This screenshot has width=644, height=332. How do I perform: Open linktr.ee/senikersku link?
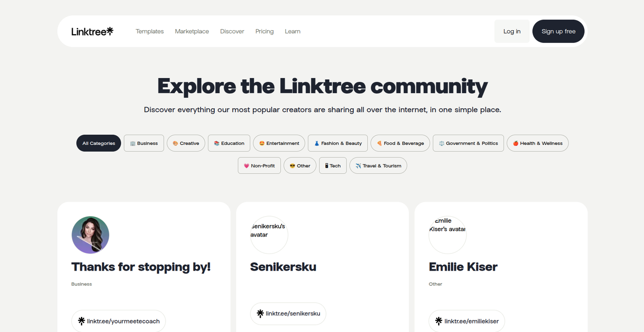[288, 313]
